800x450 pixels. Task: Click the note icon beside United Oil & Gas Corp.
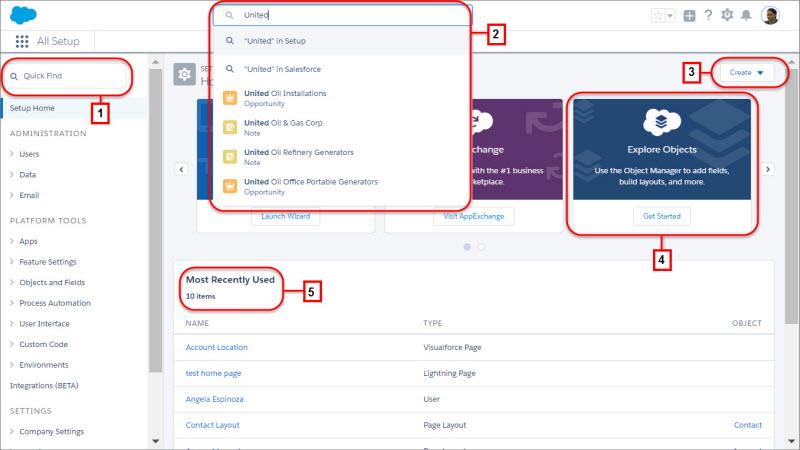click(230, 127)
